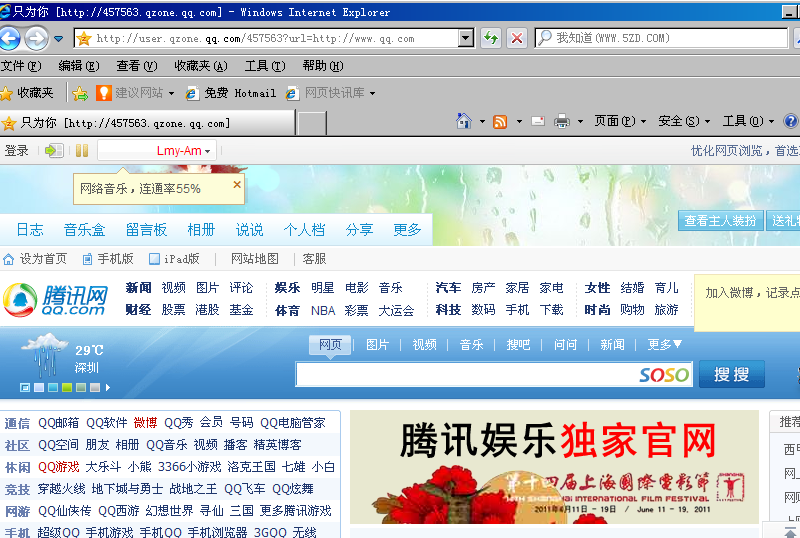This screenshot has height=538, width=800.
Task: Select the 只为你 browser tab
Action: click(x=147, y=123)
